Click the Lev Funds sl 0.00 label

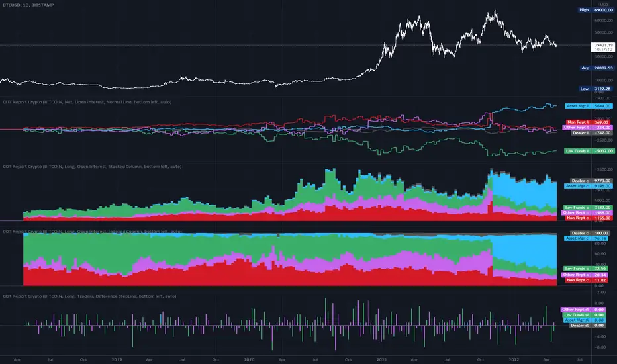pyautogui.click(x=584, y=315)
